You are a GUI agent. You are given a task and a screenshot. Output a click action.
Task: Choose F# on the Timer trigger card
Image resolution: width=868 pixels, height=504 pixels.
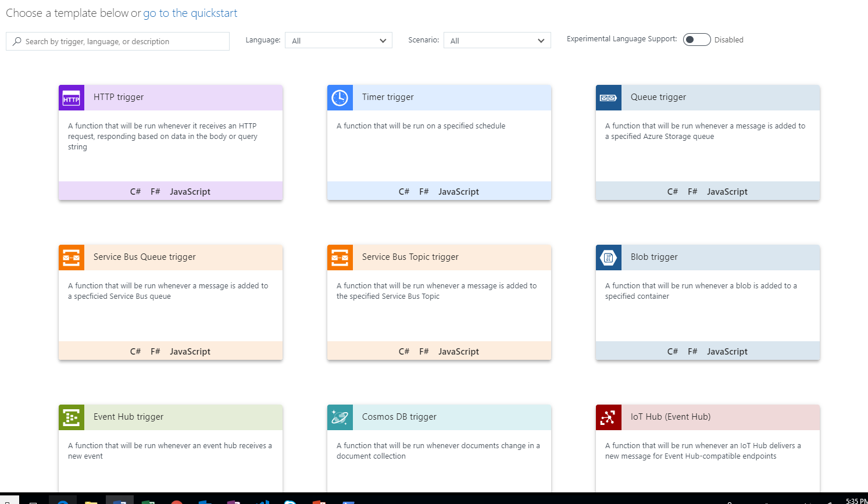coord(424,191)
